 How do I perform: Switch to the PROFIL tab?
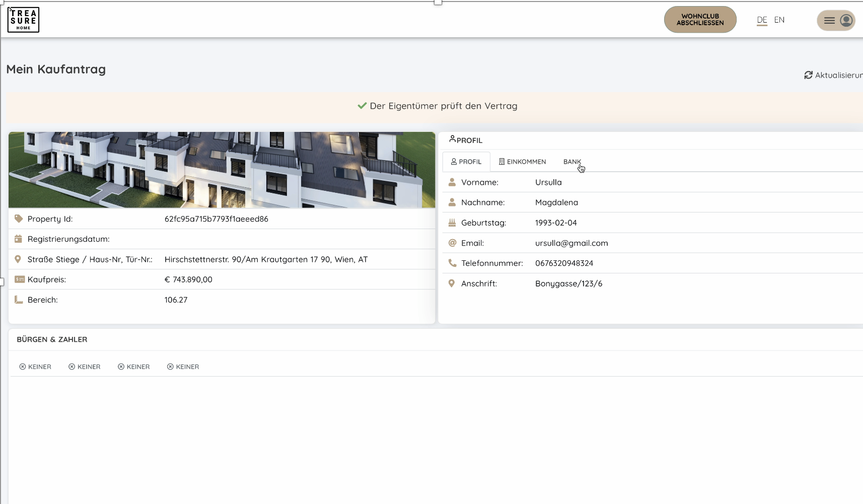[x=466, y=162]
